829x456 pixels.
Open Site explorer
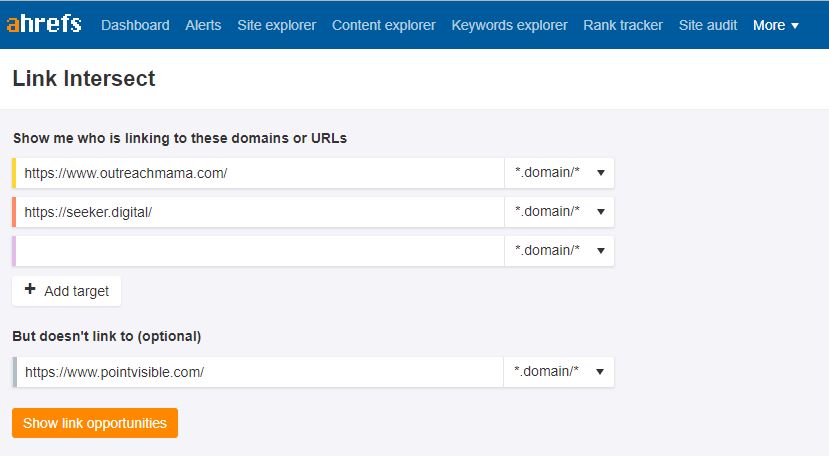(277, 25)
